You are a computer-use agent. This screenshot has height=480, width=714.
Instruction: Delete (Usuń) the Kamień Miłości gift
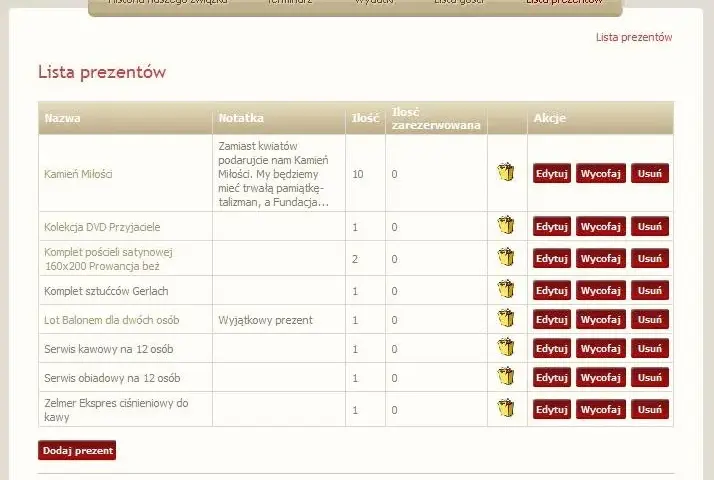point(650,174)
